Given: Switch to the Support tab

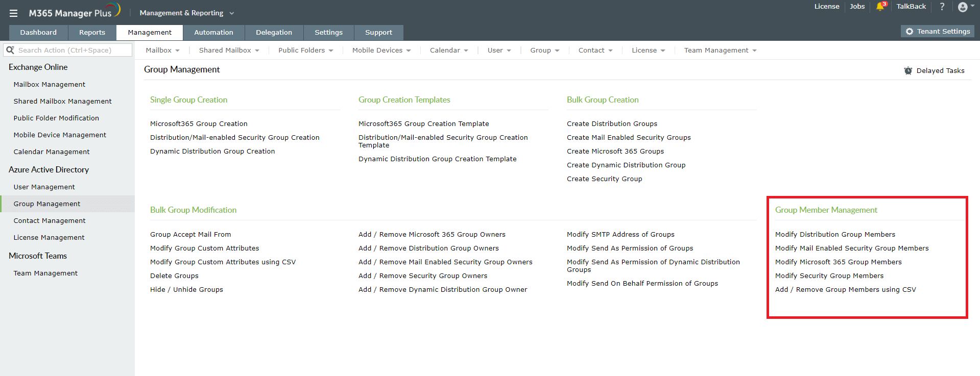Looking at the screenshot, I should click(378, 32).
